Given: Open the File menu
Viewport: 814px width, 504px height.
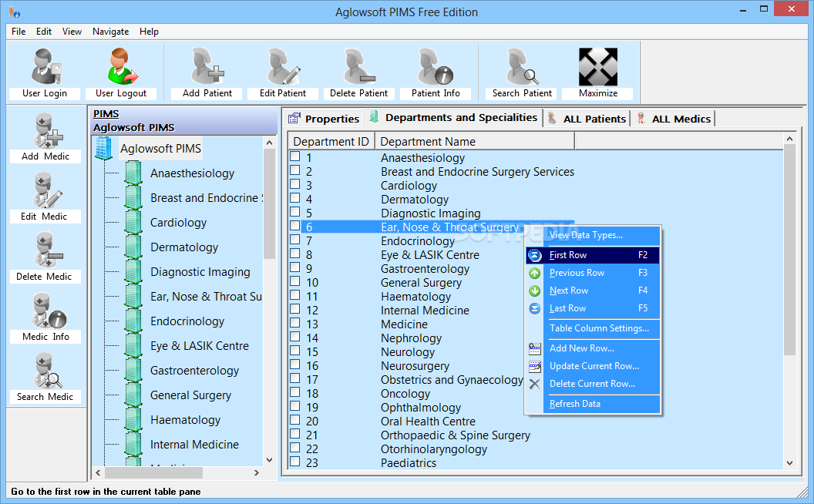Looking at the screenshot, I should (18, 31).
